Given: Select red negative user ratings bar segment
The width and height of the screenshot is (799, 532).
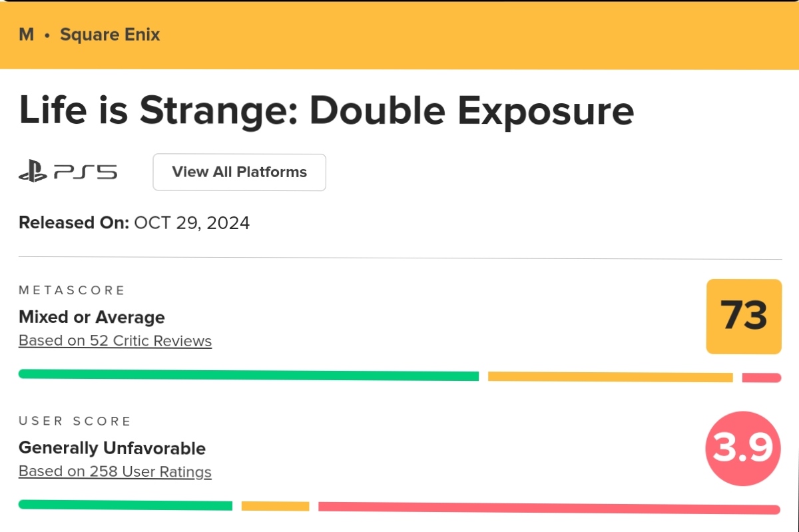Looking at the screenshot, I should 549,508.
